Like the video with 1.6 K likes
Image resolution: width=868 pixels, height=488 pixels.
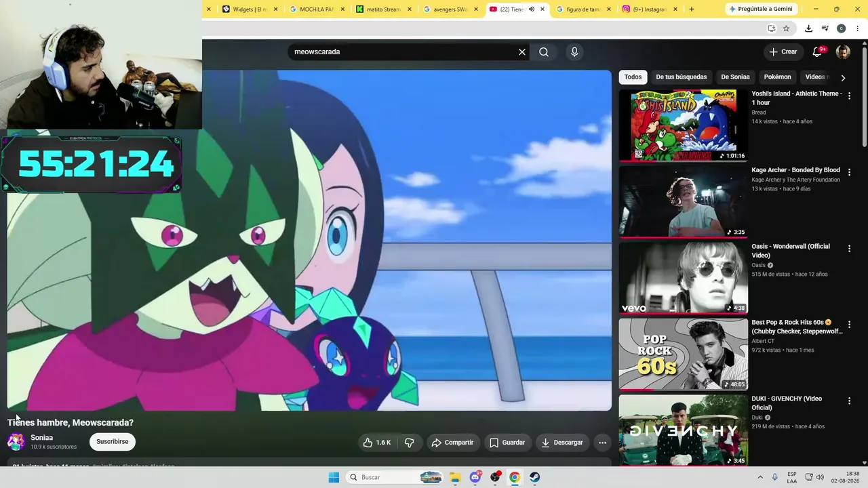point(377,443)
